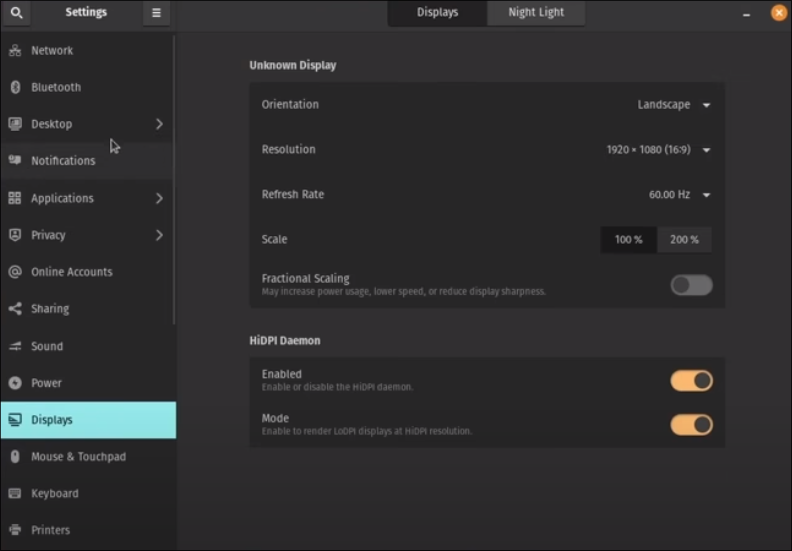Image resolution: width=792 pixels, height=551 pixels.
Task: Expand the Applications submenu chevron
Action: tap(159, 198)
